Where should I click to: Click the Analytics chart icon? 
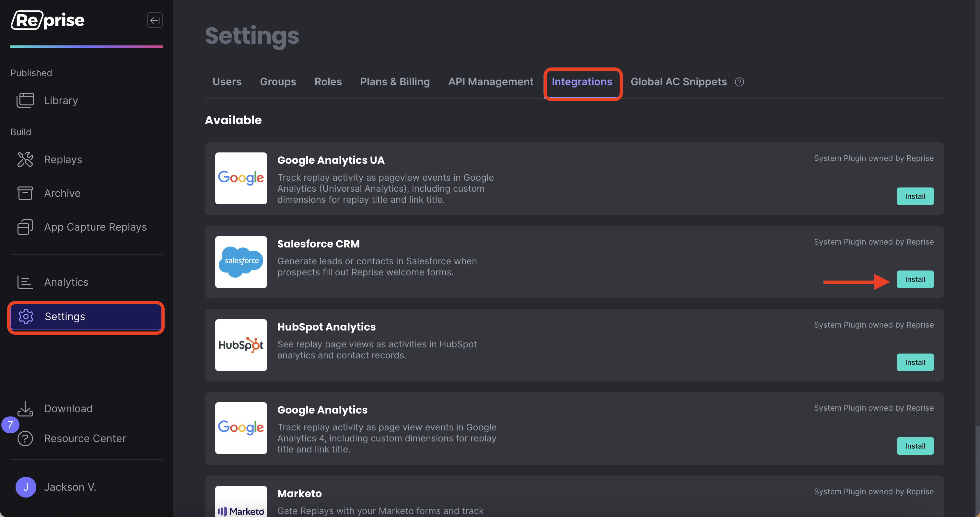pyautogui.click(x=25, y=282)
